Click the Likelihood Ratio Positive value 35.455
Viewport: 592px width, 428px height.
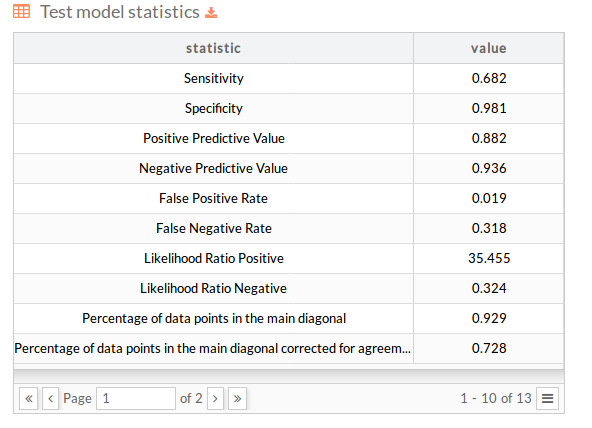489,258
